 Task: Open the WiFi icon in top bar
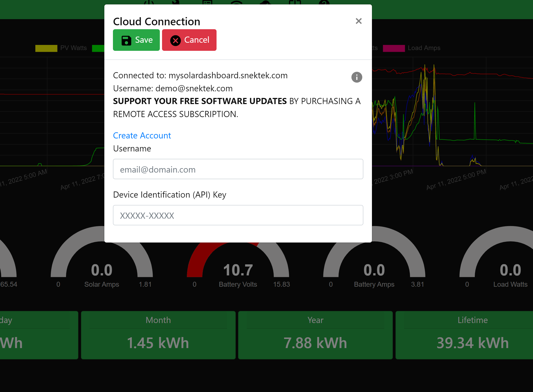(236, 2)
